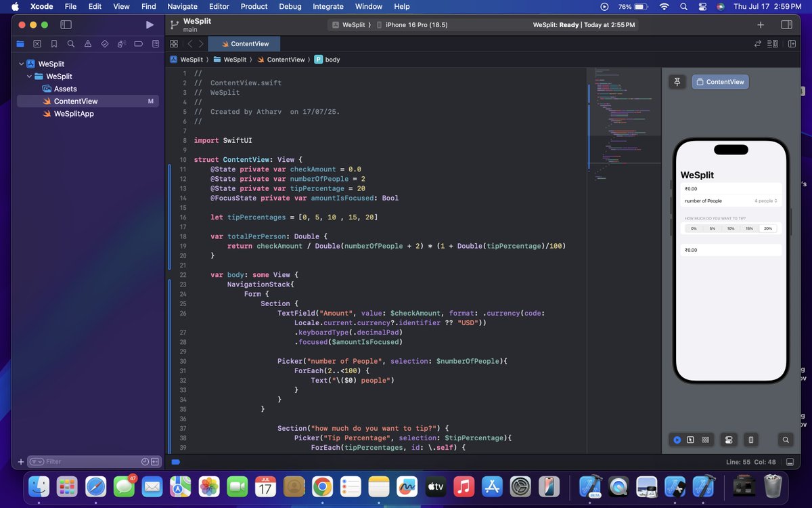Select ContentView file in navigator
Screen dimensions: 812x508
pyautogui.click(x=88, y=101)
